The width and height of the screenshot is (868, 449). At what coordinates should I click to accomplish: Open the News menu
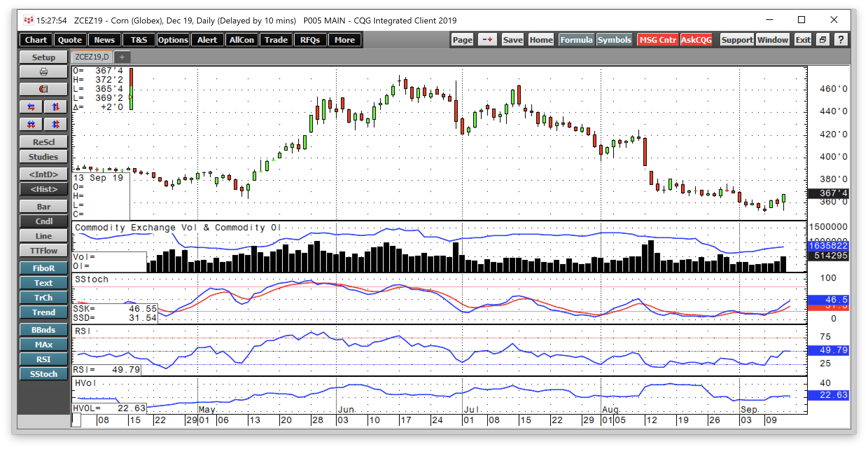[104, 40]
